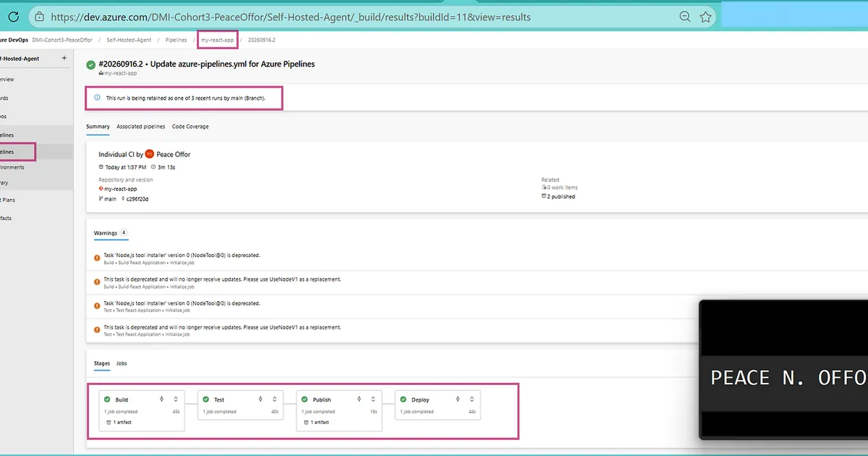This screenshot has height=456, width=868.
Task: Open DMI-Cohort3-PeaceOffor in the breadcrumb
Action: (62, 40)
